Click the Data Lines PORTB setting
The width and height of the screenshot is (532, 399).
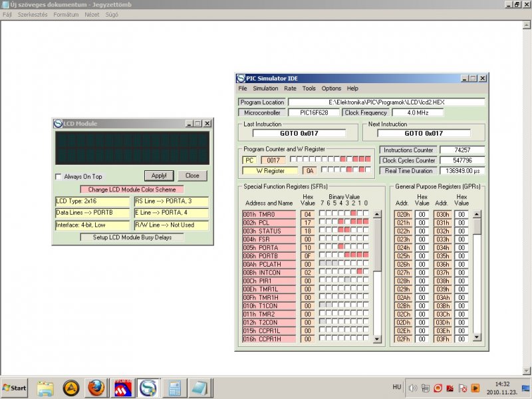[92, 213]
